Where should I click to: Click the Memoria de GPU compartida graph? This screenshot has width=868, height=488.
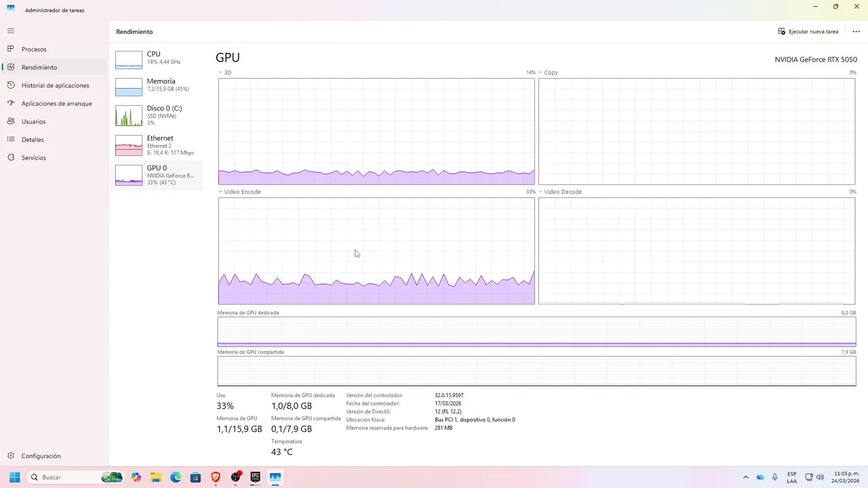coord(536,371)
